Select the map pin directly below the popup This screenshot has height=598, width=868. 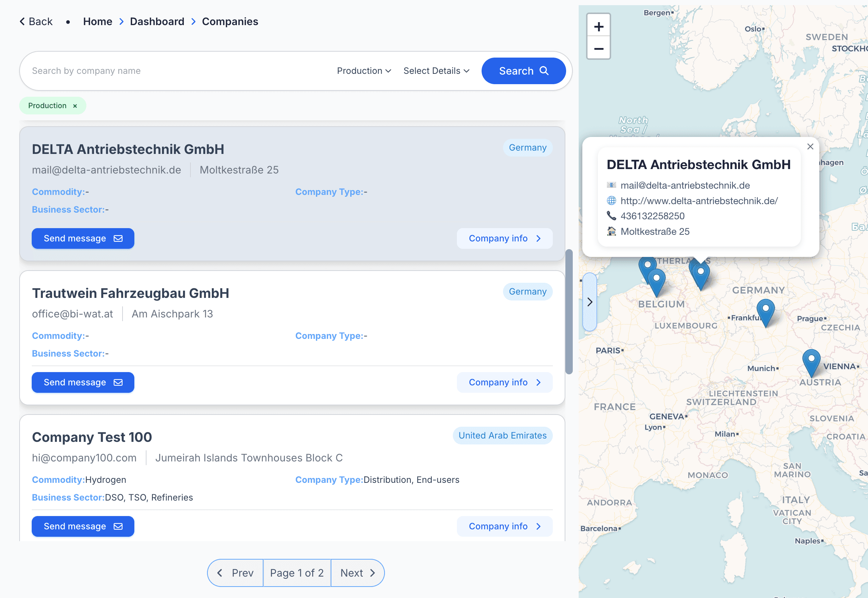point(700,276)
